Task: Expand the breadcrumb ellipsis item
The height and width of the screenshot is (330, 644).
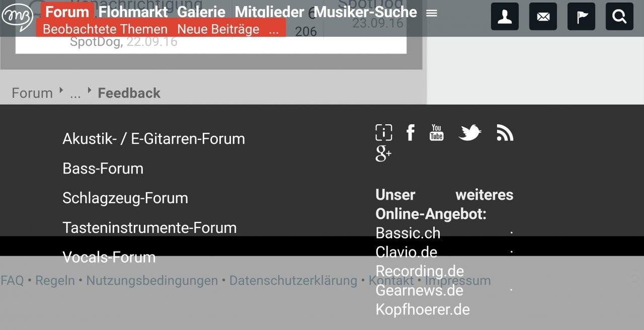Action: click(75, 94)
